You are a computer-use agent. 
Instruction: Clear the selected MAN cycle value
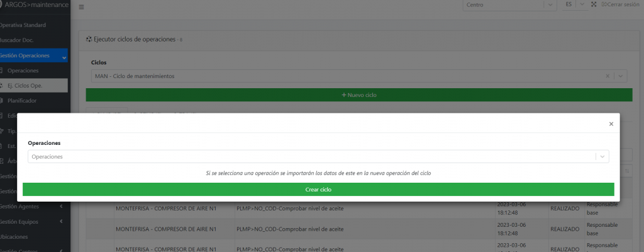[608, 76]
